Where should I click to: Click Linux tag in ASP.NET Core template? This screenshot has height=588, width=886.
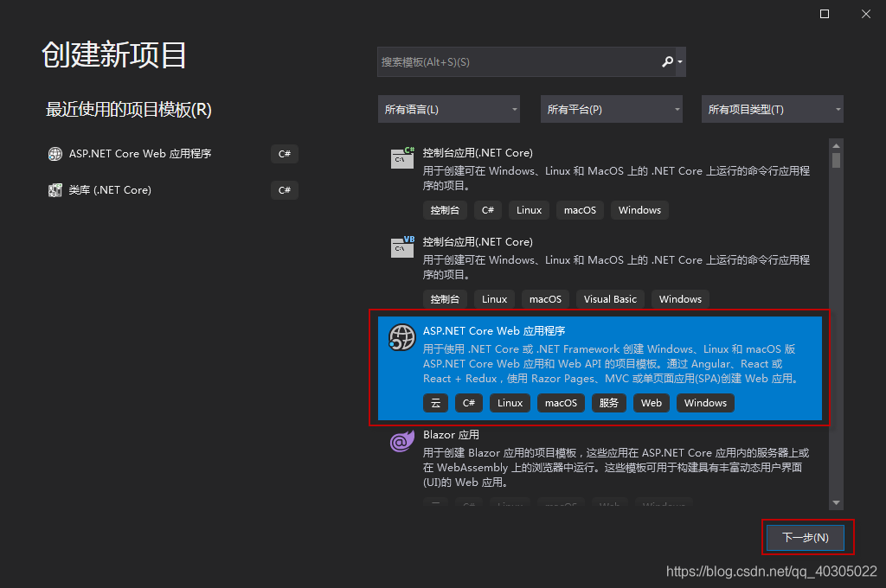pos(510,403)
